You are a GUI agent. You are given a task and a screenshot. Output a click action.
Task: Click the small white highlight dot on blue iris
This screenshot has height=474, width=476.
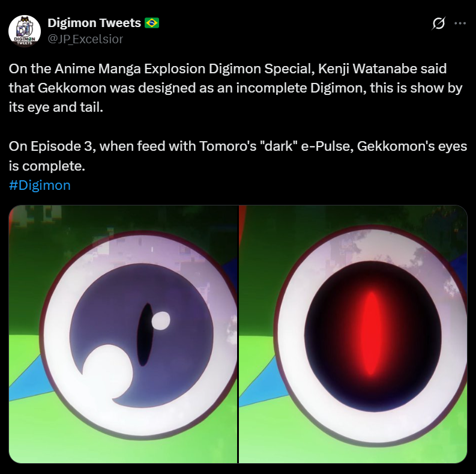point(161,320)
